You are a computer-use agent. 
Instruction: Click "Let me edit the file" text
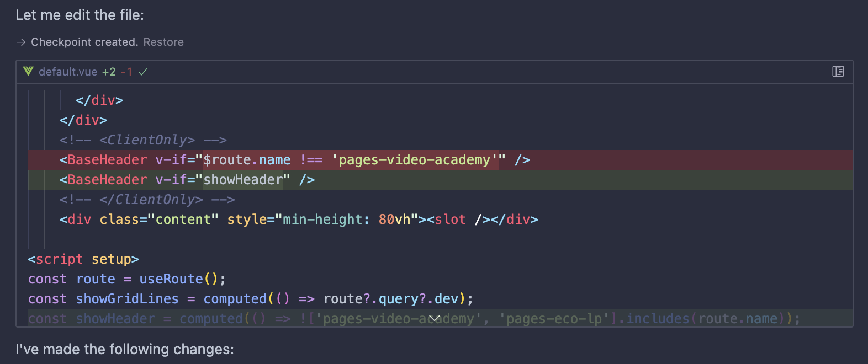click(80, 15)
